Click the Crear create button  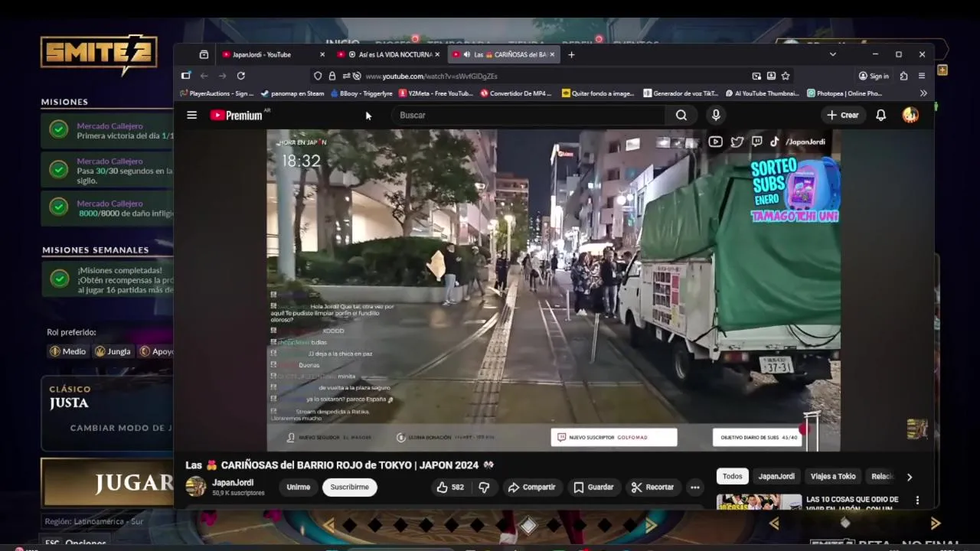point(843,115)
